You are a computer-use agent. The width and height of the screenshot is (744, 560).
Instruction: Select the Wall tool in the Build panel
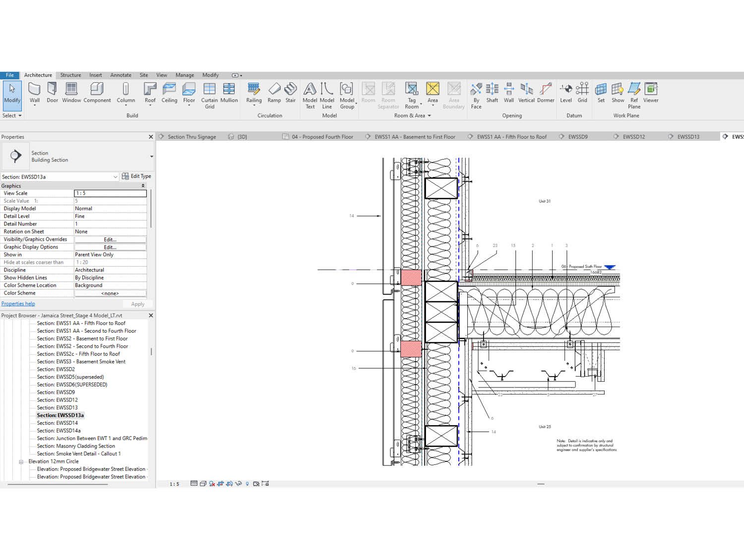[x=34, y=92]
